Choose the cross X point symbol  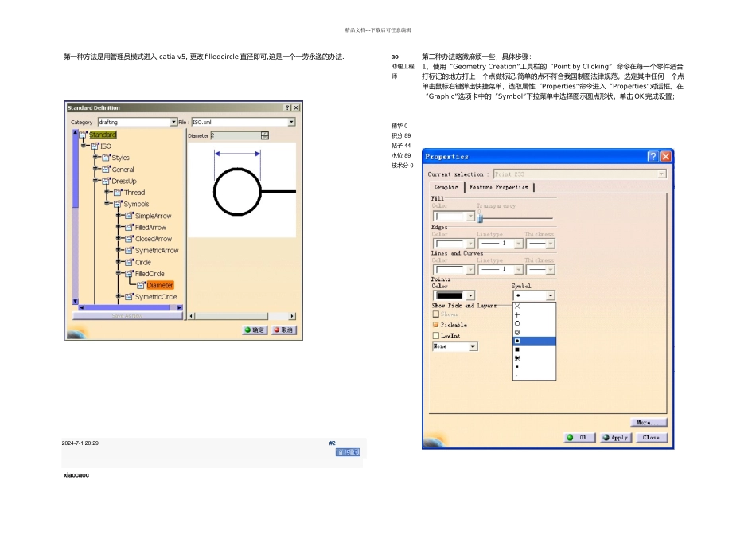(517, 307)
